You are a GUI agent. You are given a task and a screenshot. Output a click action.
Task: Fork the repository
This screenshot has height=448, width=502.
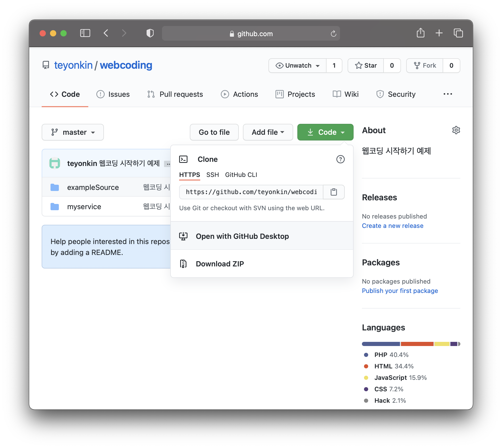[x=425, y=66]
